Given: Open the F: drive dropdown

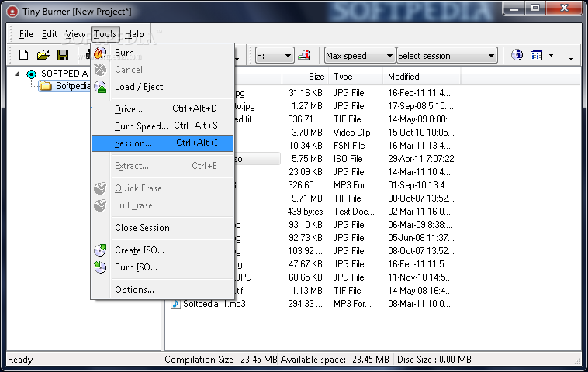Looking at the screenshot, I should (x=274, y=56).
